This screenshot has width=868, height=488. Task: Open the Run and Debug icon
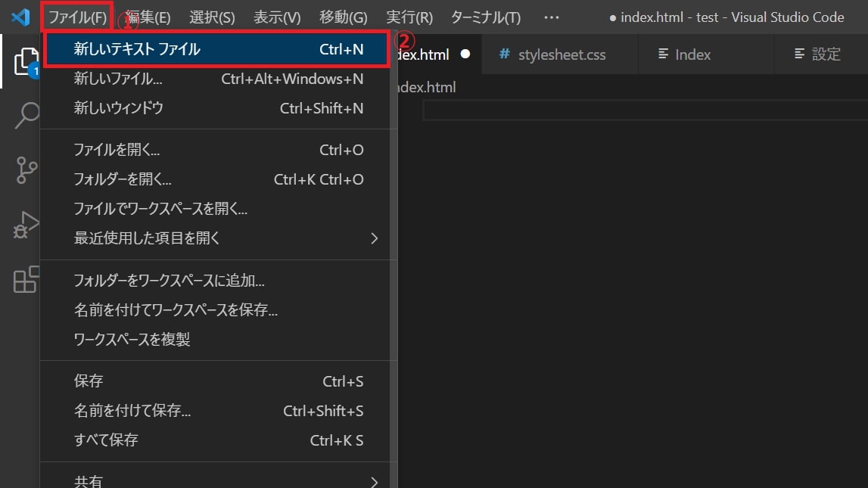click(26, 224)
